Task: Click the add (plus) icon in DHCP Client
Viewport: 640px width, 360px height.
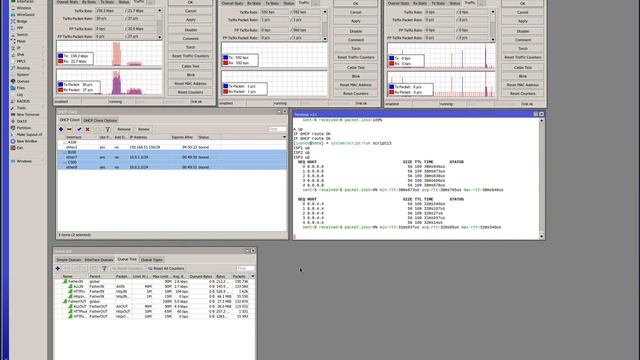Action: click(61, 129)
